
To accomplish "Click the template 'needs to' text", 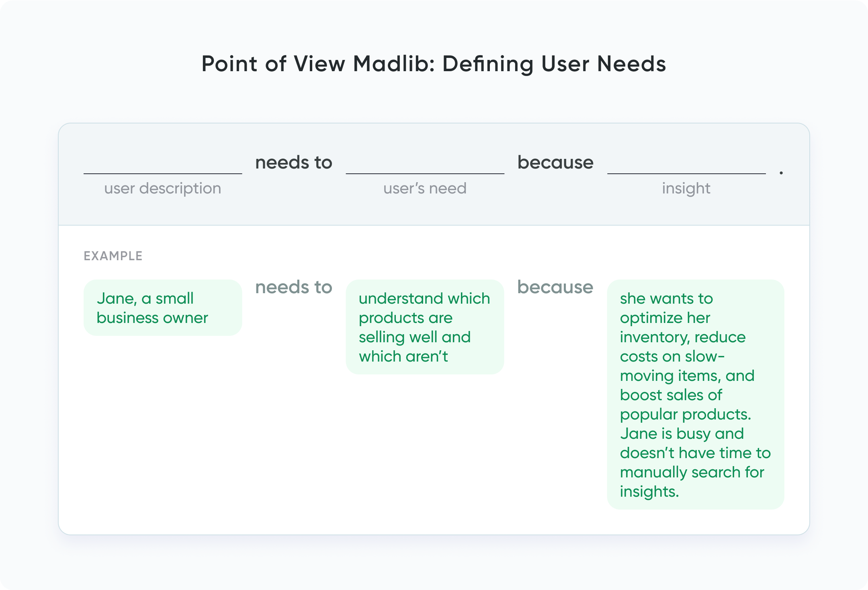I will coord(294,162).
